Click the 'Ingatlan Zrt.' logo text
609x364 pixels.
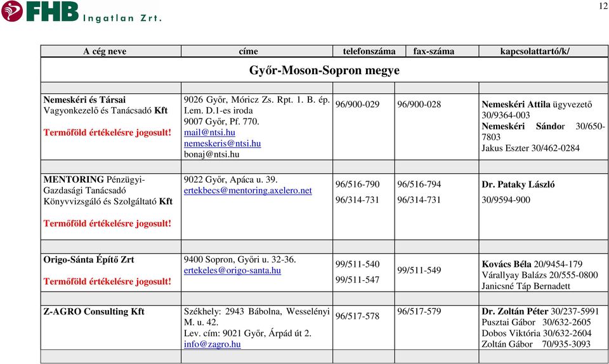122,18
